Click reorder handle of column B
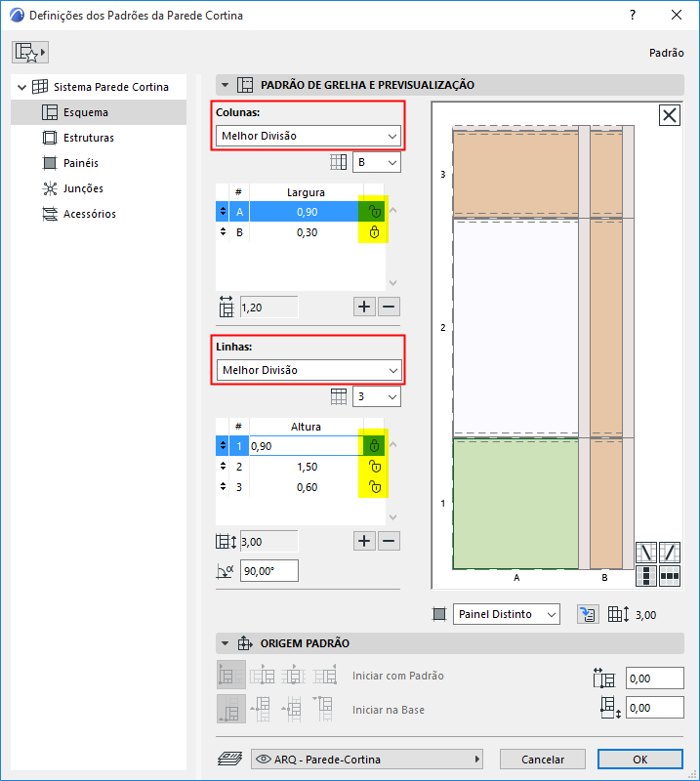This screenshot has height=781, width=700. coord(223,232)
